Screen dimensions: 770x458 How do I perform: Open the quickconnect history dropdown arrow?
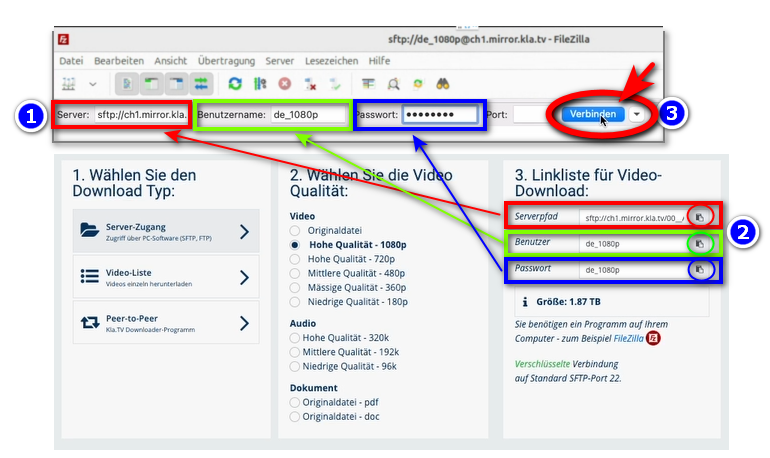tap(636, 114)
